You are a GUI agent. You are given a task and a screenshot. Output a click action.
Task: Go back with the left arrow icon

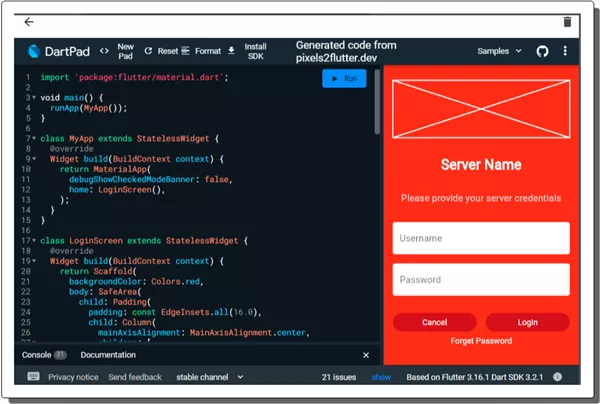click(x=29, y=22)
